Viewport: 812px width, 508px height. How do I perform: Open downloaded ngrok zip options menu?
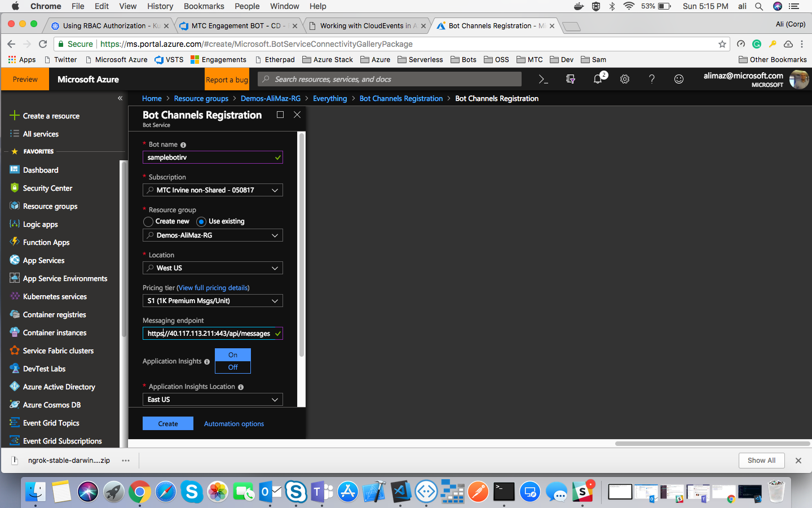point(126,461)
